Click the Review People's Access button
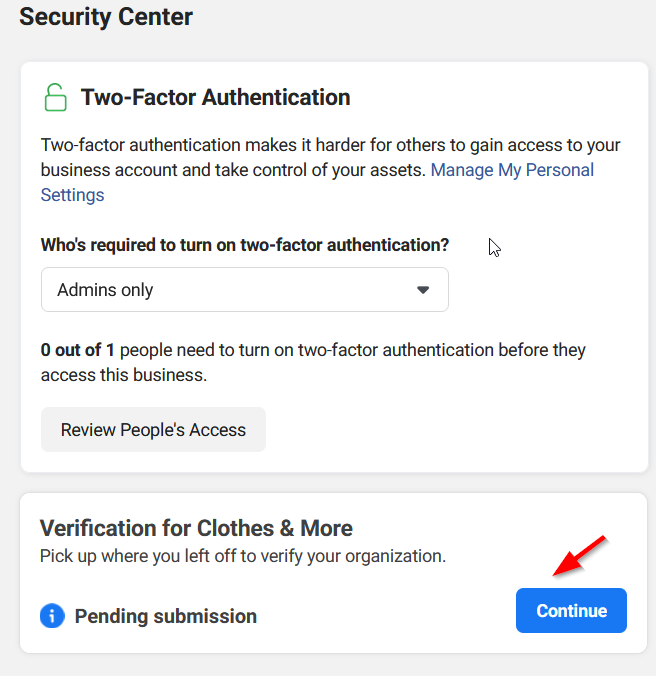Screen dimensions: 656x676 [153, 430]
